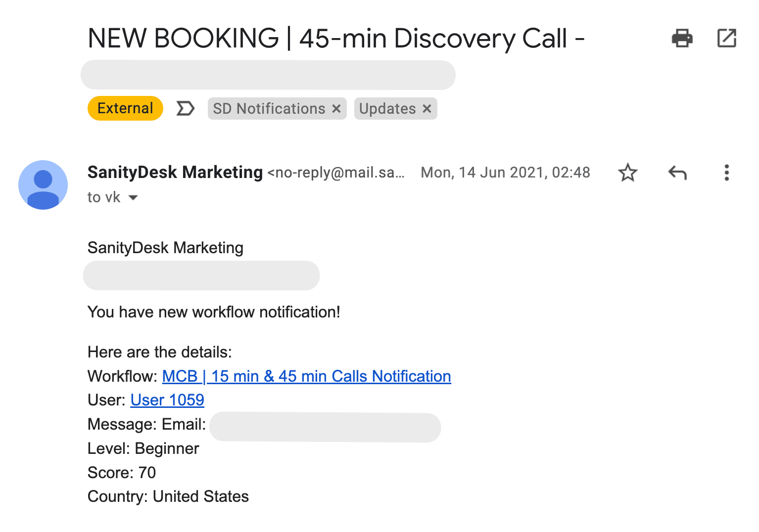759x532 pixels.
Task: Remove the Updates label
Action: pos(427,109)
